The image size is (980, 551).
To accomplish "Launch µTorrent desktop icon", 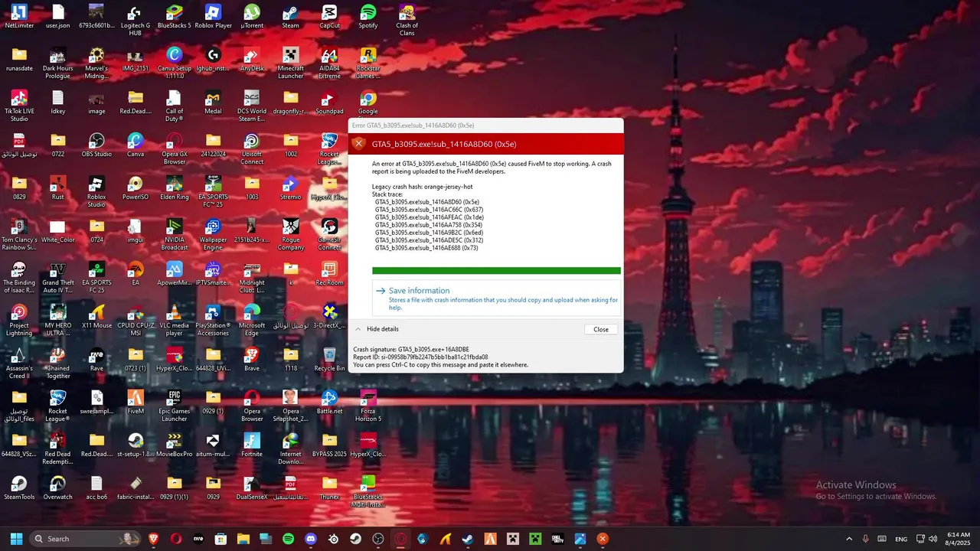I will [252, 16].
